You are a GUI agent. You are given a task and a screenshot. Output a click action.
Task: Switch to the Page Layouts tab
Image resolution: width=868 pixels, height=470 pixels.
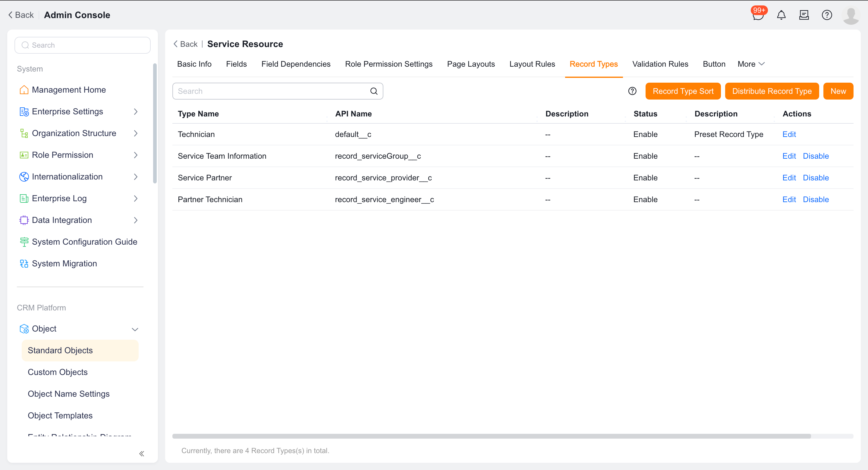point(471,64)
